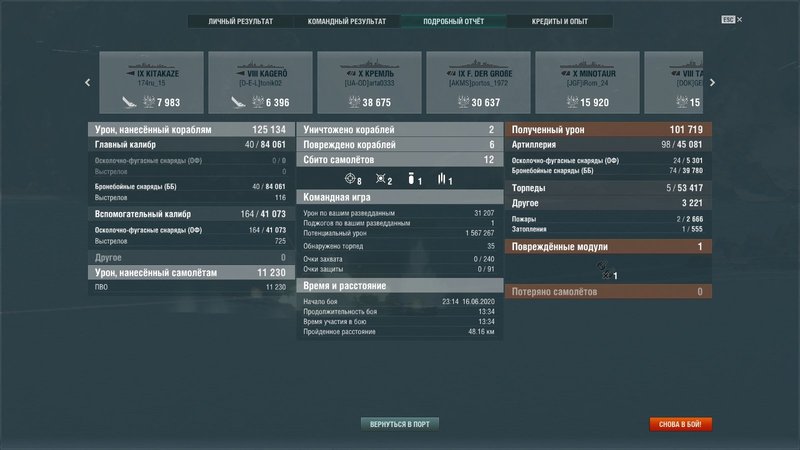Click the damaged module icon with 1
This screenshot has height=450, width=800.
pos(604,270)
